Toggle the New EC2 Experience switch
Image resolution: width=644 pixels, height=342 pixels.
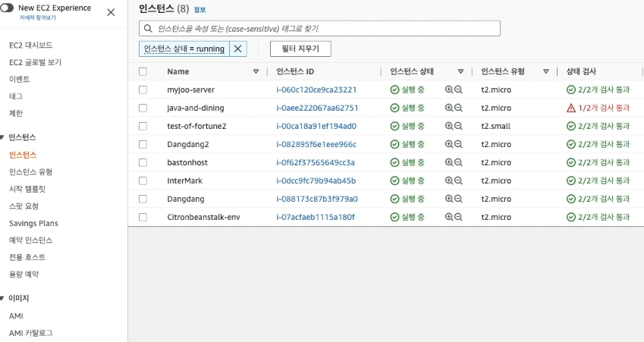click(7, 8)
